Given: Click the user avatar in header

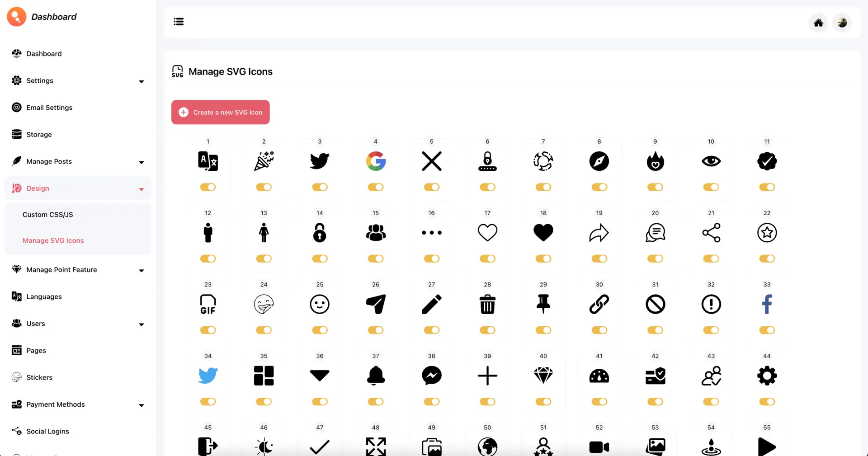Looking at the screenshot, I should [x=842, y=23].
